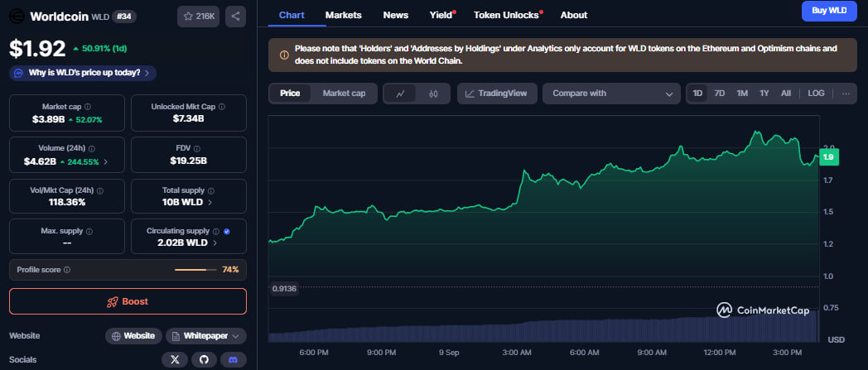The height and width of the screenshot is (370, 868).
Task: Select the line chart type icon
Action: pyautogui.click(x=400, y=94)
